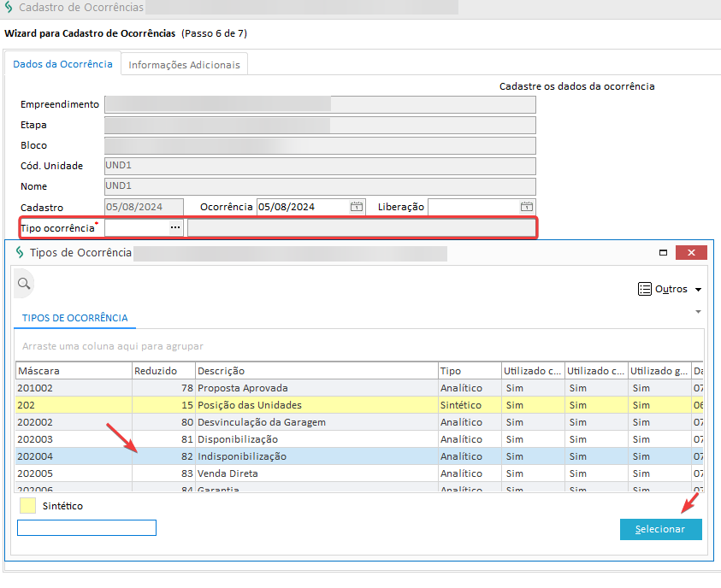This screenshot has width=721, height=588.
Task: Select the Indisponibilização row
Action: click(243, 456)
